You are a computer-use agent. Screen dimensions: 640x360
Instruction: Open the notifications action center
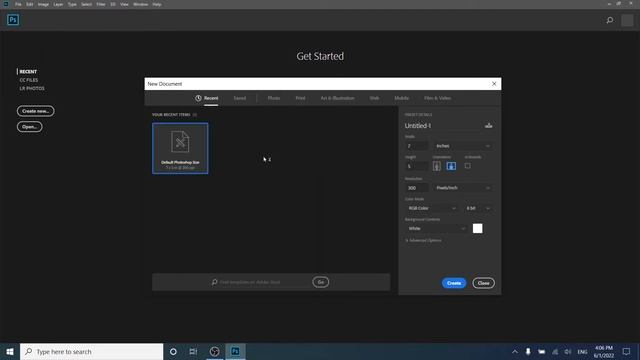pos(626,351)
